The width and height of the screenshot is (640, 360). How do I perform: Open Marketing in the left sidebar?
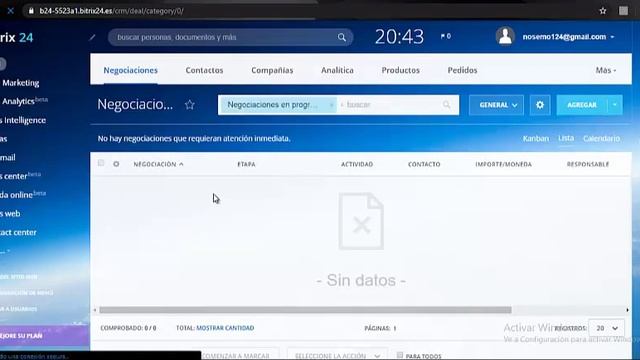pyautogui.click(x=21, y=83)
